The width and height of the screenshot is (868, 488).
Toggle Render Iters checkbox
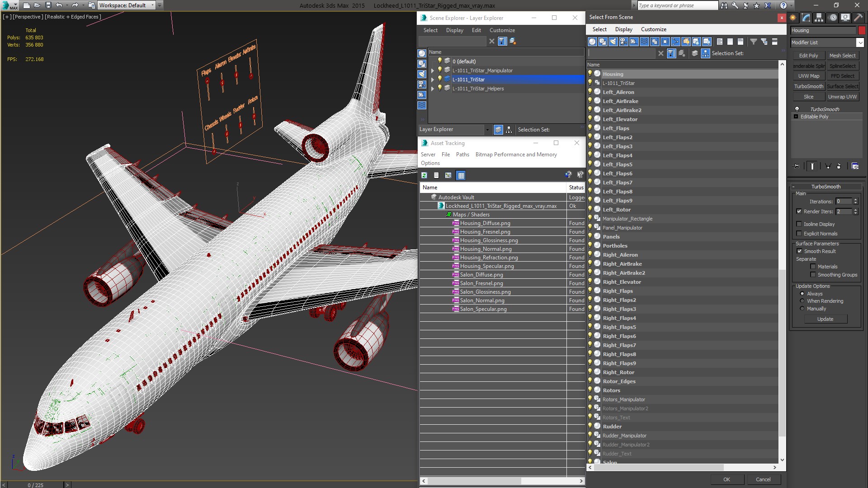tap(799, 211)
